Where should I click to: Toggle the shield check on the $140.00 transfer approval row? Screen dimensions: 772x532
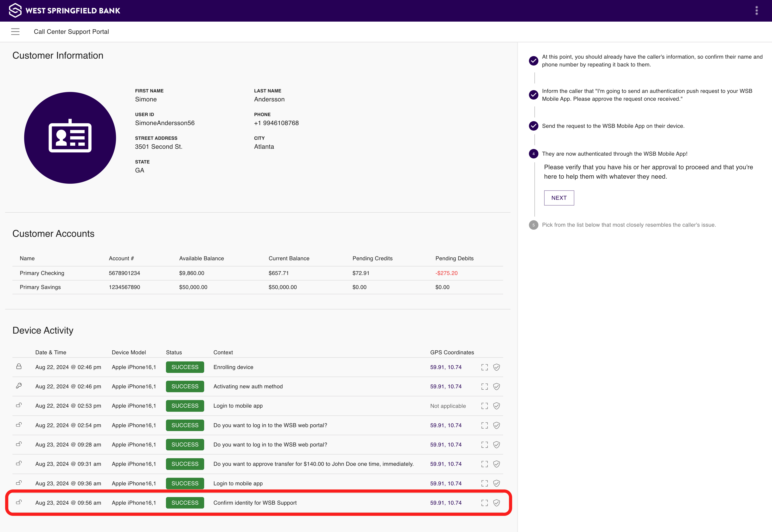point(496,464)
